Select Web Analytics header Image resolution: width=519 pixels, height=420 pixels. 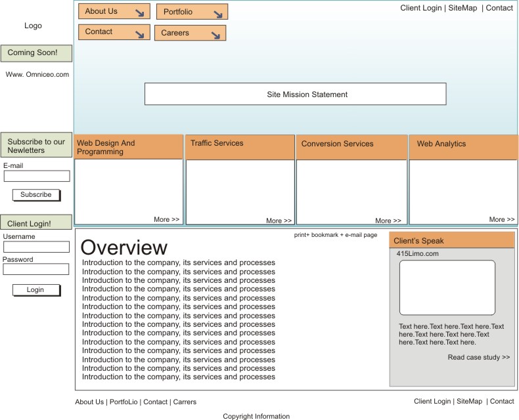click(x=463, y=147)
